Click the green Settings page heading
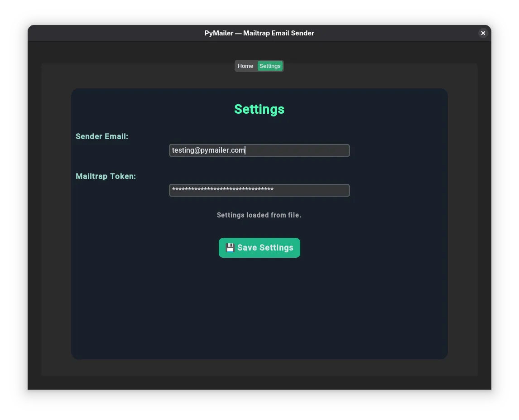 coord(259,109)
